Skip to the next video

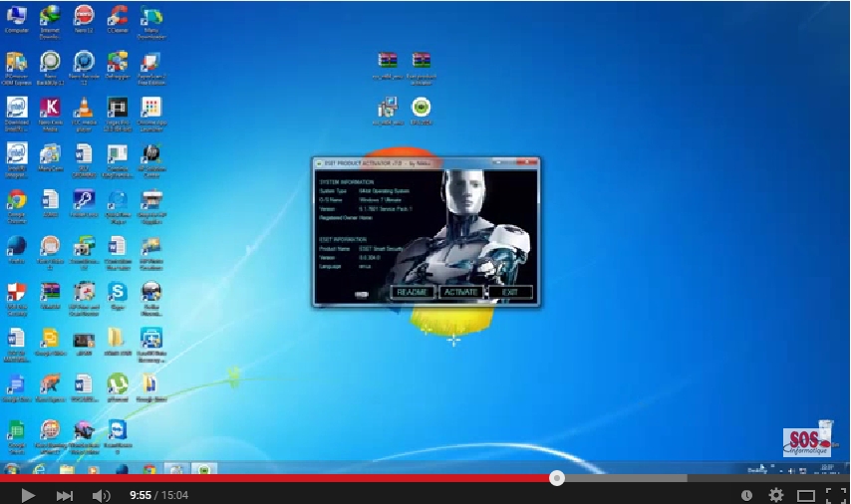point(64,495)
